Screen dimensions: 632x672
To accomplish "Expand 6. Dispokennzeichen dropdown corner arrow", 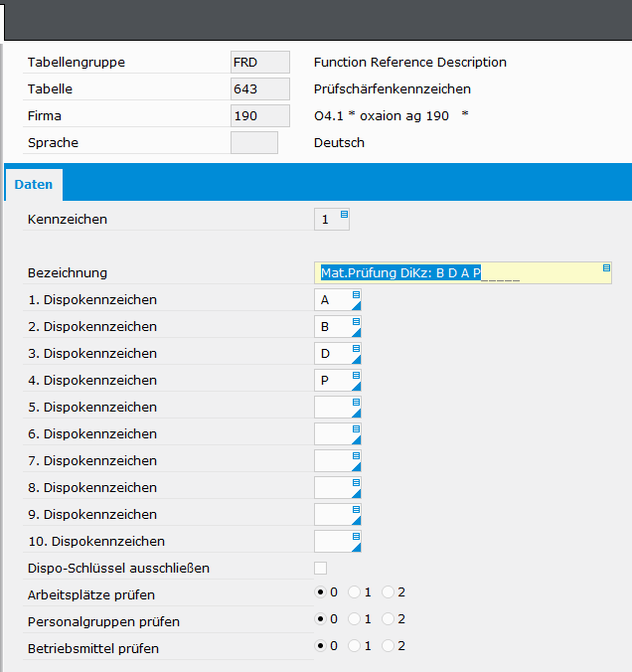I will [357, 440].
